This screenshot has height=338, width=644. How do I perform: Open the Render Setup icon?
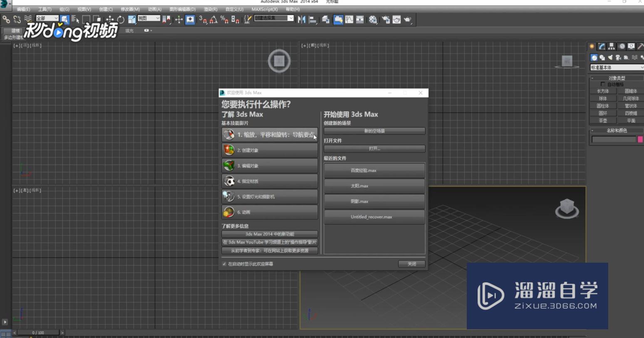(x=386, y=19)
